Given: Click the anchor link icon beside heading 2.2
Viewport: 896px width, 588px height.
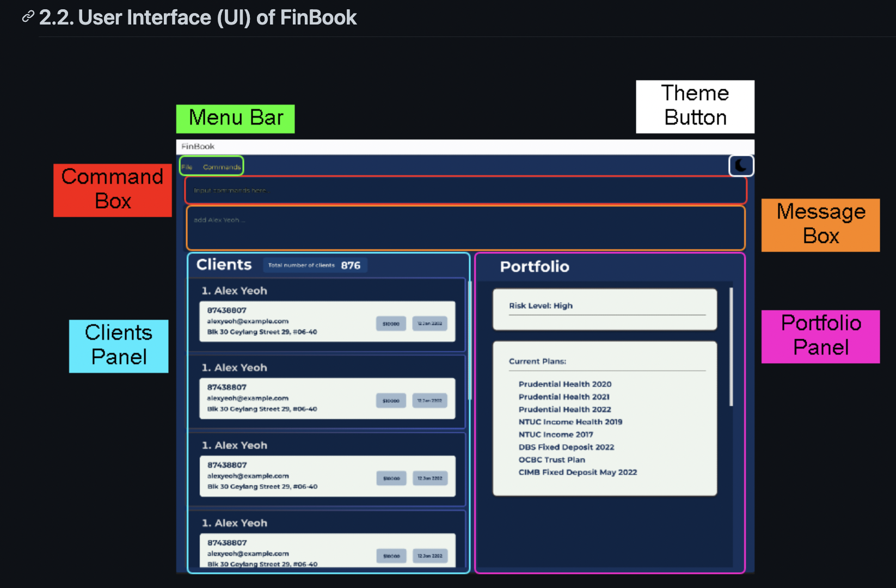Looking at the screenshot, I should (28, 17).
